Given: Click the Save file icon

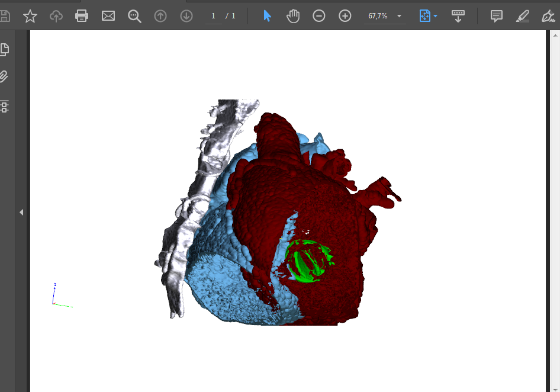Looking at the screenshot, I should (4, 16).
